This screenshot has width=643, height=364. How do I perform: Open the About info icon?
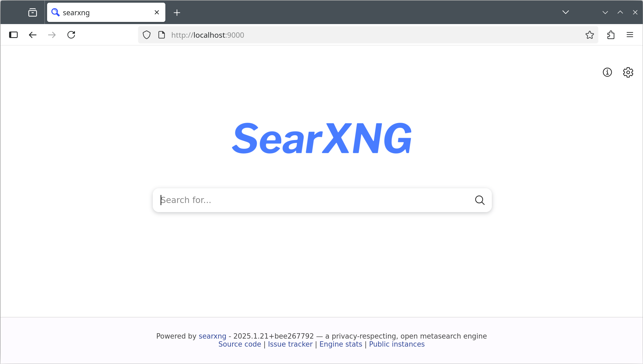[x=607, y=72]
